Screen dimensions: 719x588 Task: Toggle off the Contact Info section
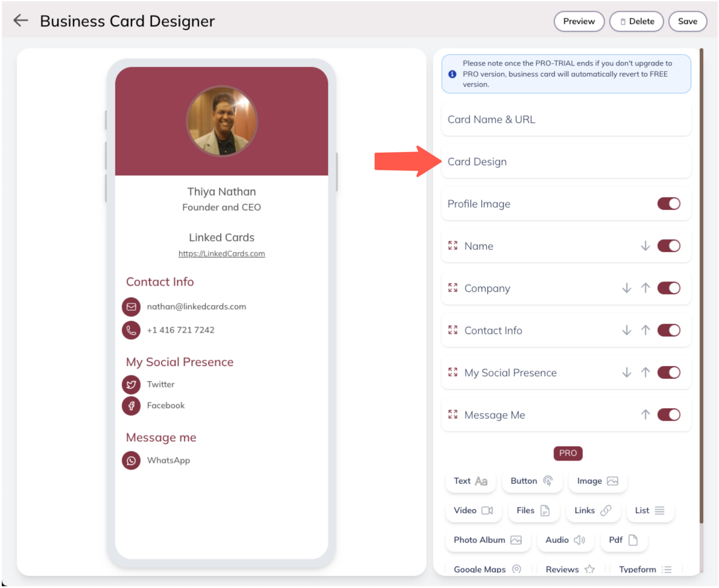[x=669, y=331]
